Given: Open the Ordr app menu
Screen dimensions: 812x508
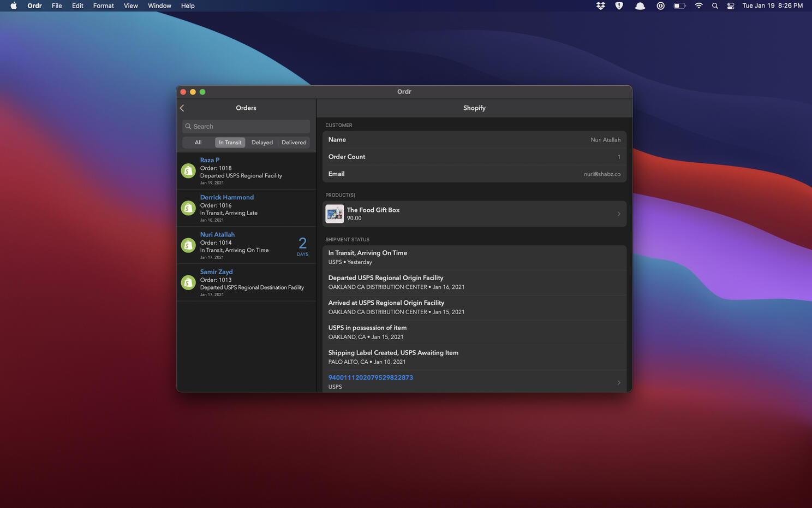Looking at the screenshot, I should coord(35,5).
